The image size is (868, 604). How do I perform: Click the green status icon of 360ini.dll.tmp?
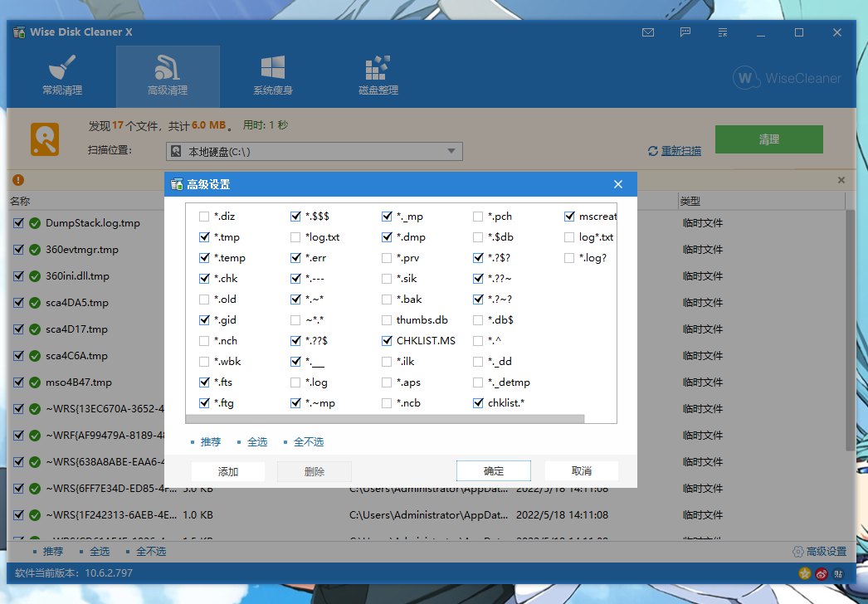point(35,276)
